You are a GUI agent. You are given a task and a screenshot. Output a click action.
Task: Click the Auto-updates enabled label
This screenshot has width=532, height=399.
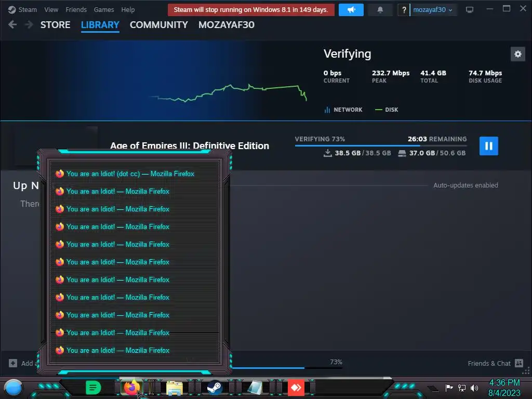[465, 185]
